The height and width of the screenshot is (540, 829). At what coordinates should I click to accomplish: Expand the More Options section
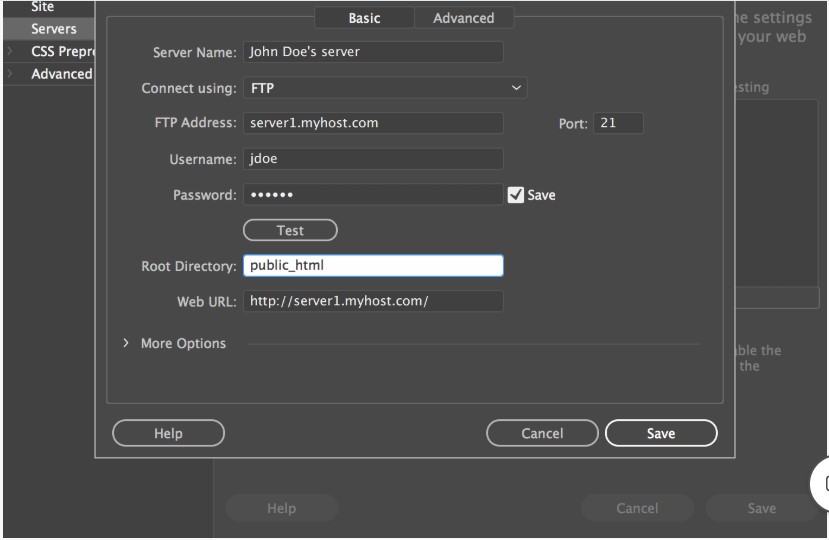click(x=126, y=343)
